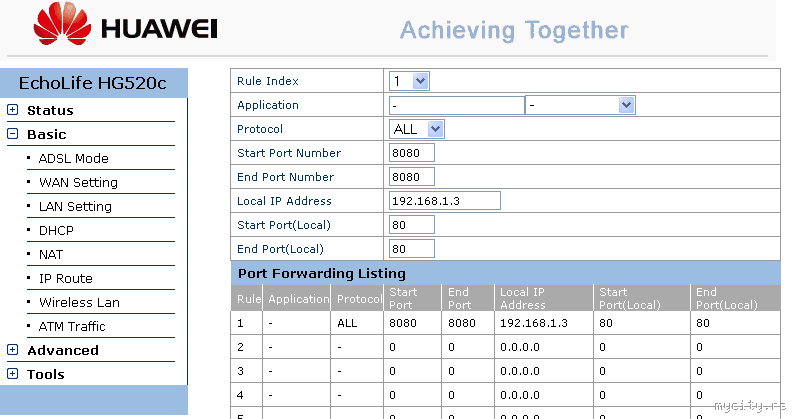Screen dimensions: 793x419
Task: Click 0.0.0.0 address in rule 2 row
Action: point(519,347)
